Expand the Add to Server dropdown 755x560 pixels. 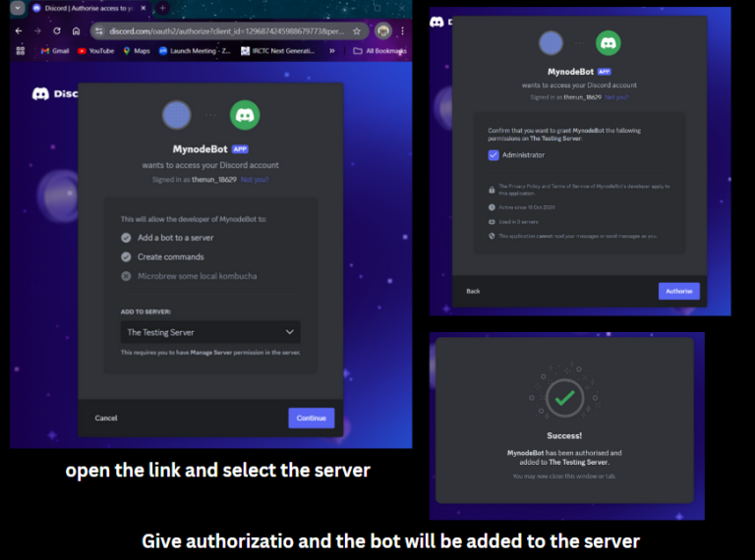pyautogui.click(x=210, y=332)
